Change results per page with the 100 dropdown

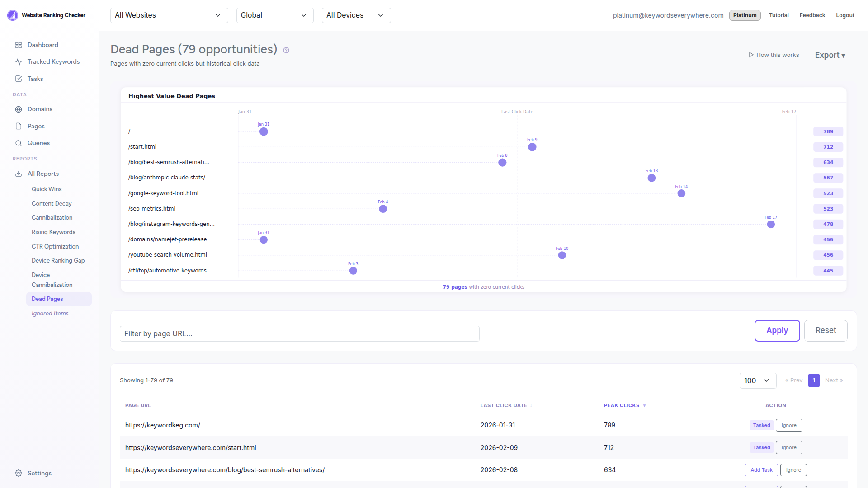coord(757,380)
